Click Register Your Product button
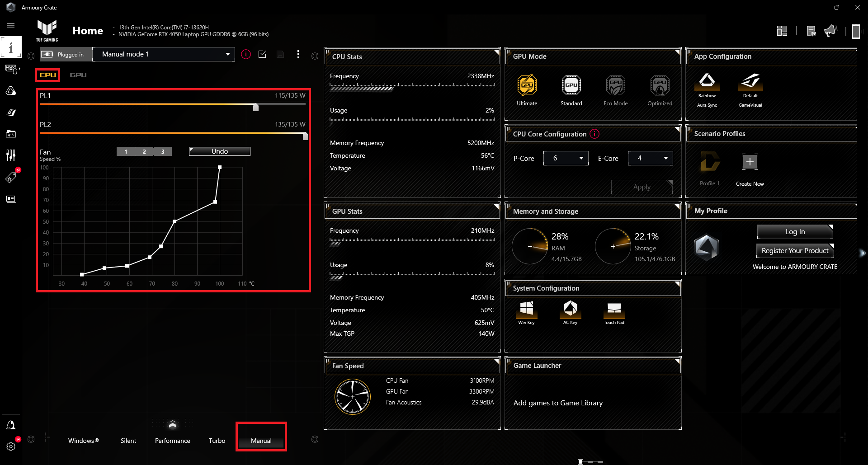 pyautogui.click(x=795, y=251)
